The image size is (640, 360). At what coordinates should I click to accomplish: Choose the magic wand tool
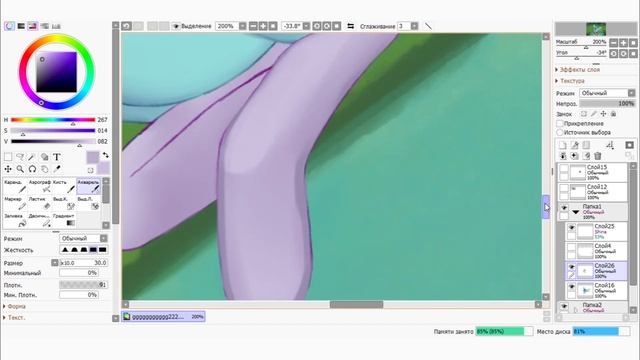[x=32, y=157]
